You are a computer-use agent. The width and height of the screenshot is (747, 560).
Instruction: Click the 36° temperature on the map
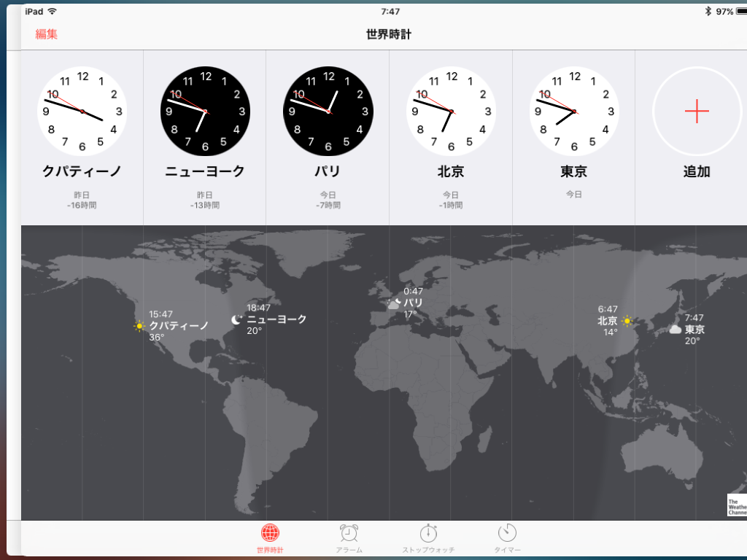point(157,337)
